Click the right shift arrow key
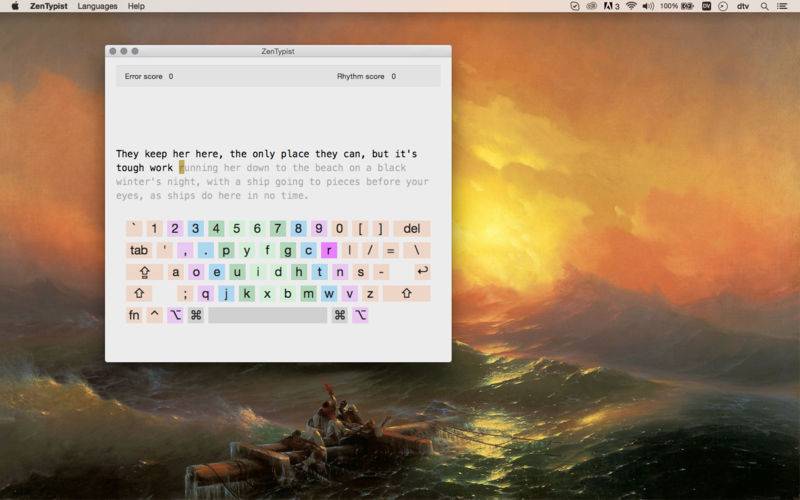 coord(406,293)
